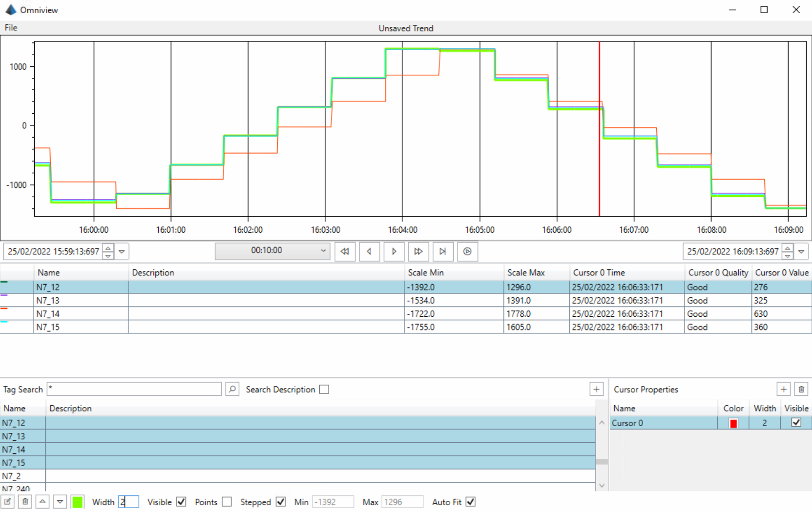Increment the end time spinner
This screenshot has width=812, height=512.
(788, 248)
